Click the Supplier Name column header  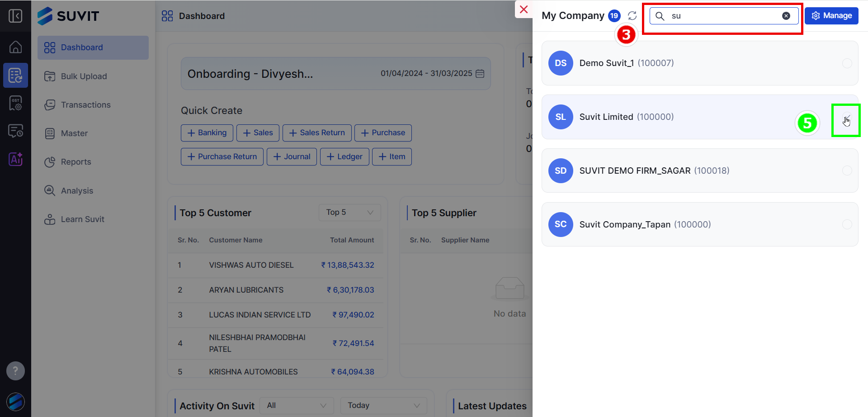pyautogui.click(x=465, y=240)
